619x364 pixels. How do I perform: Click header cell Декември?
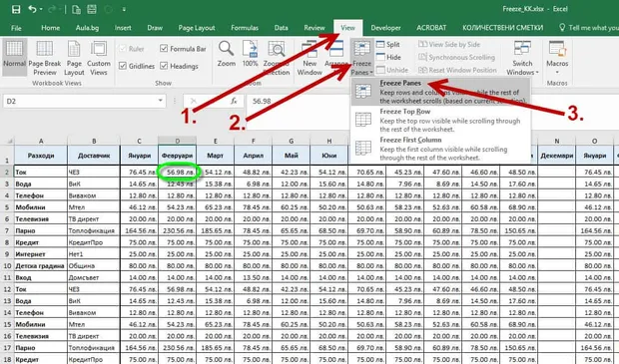tap(557, 156)
